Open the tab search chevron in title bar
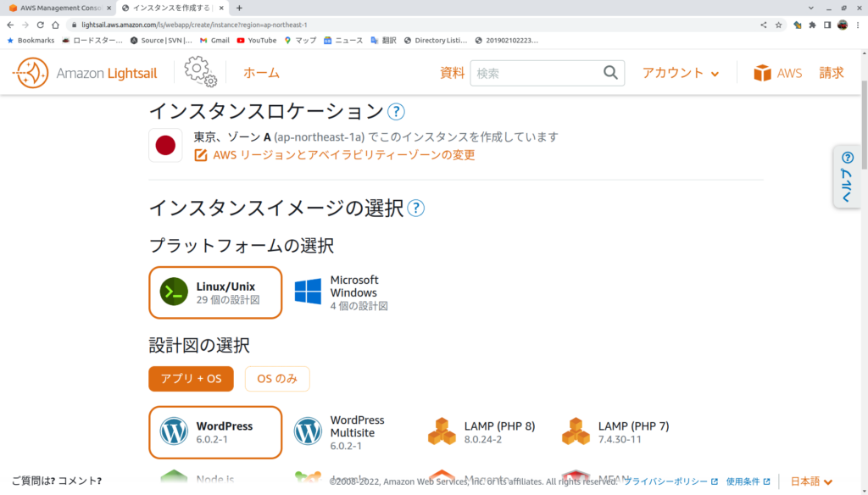The height and width of the screenshot is (495, 868). [x=811, y=8]
